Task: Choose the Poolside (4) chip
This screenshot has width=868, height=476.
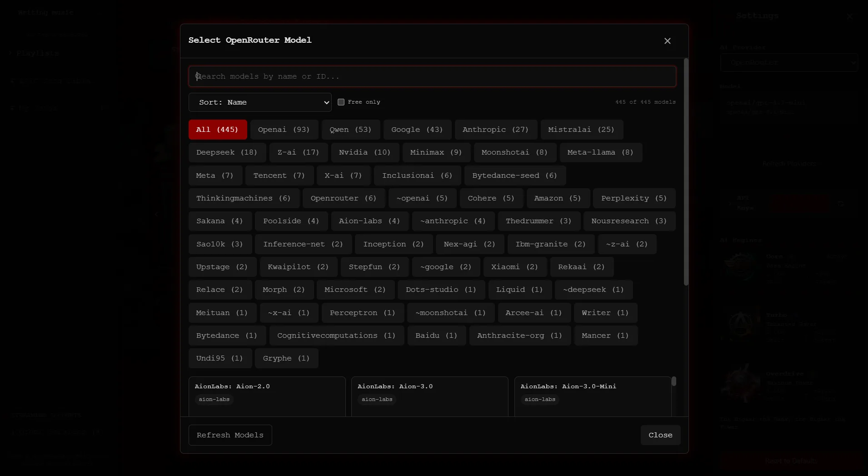Action: (x=292, y=221)
